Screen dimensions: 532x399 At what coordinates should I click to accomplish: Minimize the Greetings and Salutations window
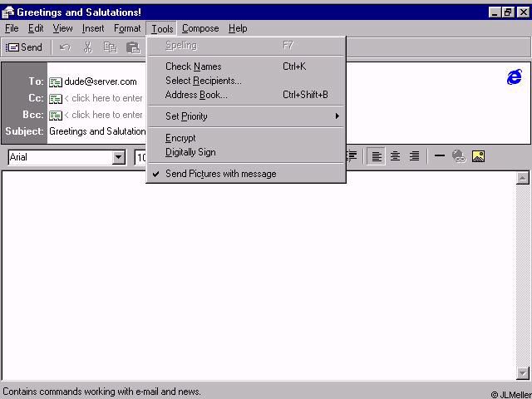(x=495, y=12)
